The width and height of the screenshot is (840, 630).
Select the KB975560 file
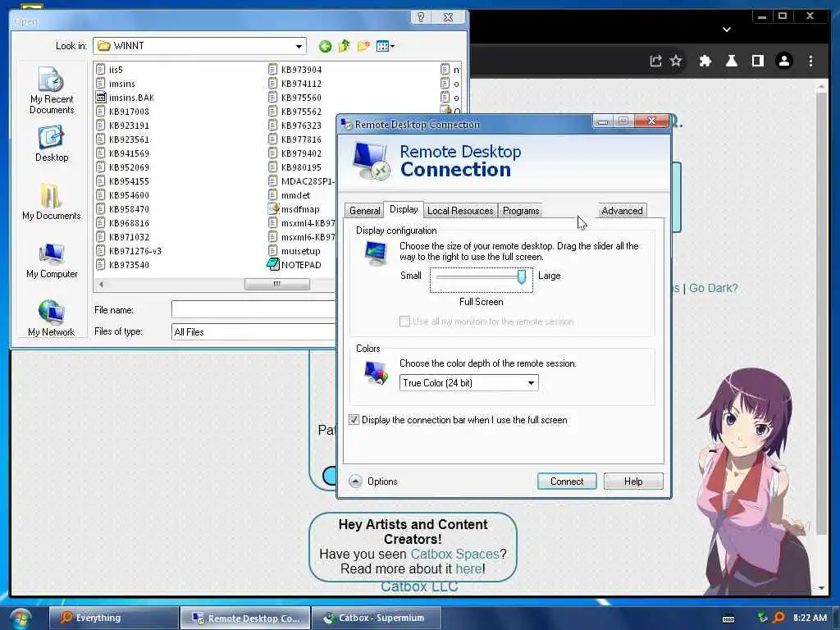pos(294,98)
